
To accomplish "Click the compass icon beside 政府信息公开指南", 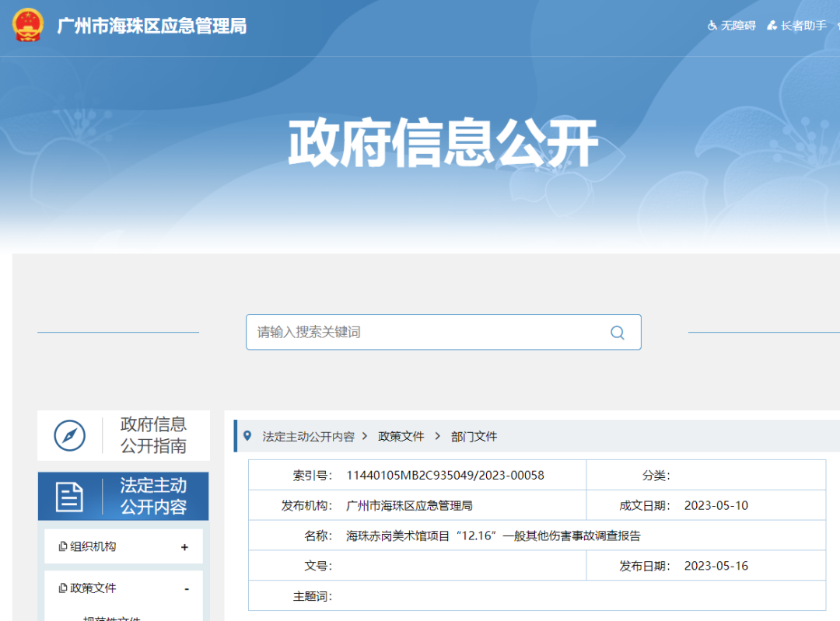I will (70, 435).
